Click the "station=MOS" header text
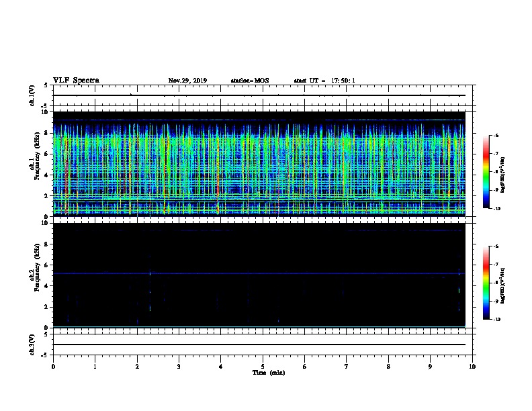532x411 pixels. click(250, 81)
